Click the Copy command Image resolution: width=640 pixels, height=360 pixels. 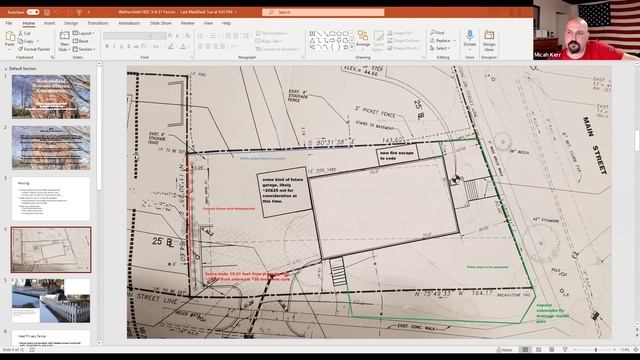click(26, 41)
